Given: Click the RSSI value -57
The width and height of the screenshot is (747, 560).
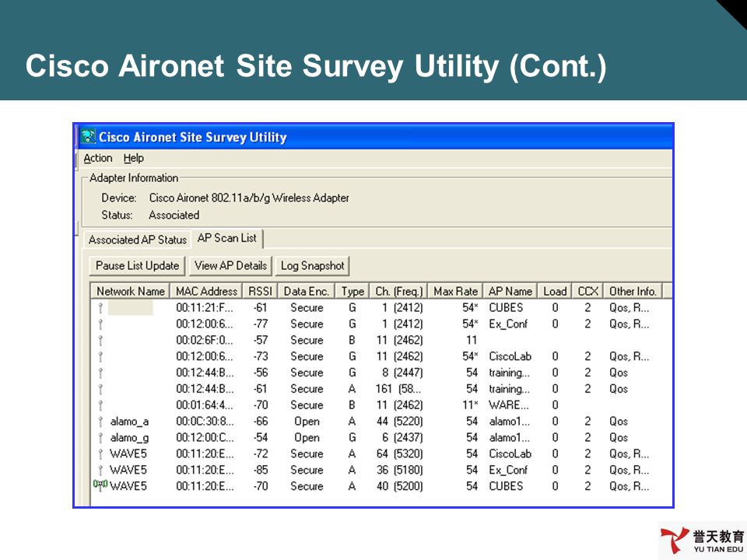Looking at the screenshot, I should click(x=261, y=341).
